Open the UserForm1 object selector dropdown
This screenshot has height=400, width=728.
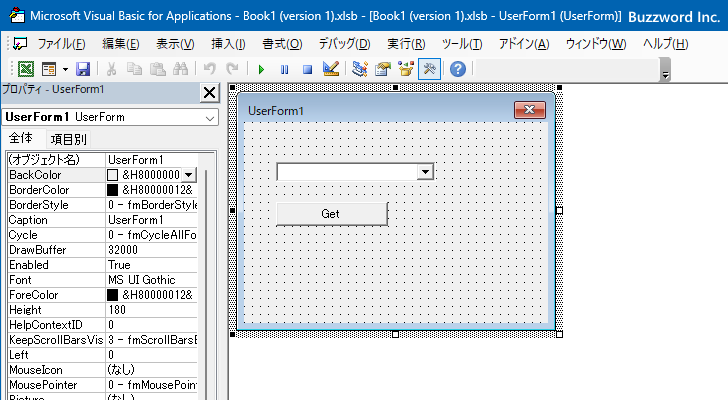tap(209, 117)
